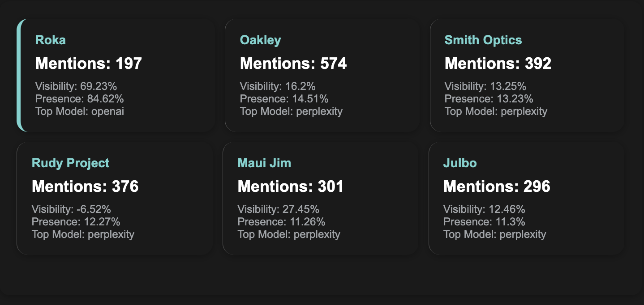The height and width of the screenshot is (305, 644).
Task: Click Julbo's Top Model: perplexity line
Action: (x=495, y=234)
